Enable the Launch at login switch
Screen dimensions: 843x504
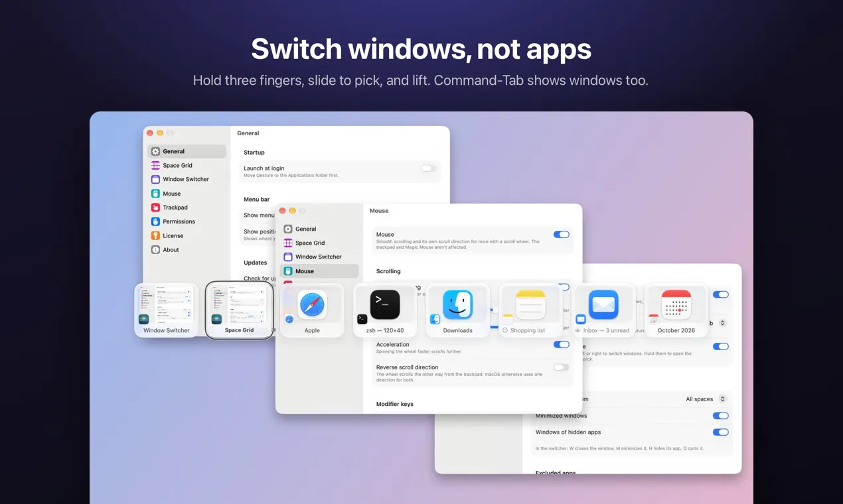pyautogui.click(x=429, y=168)
